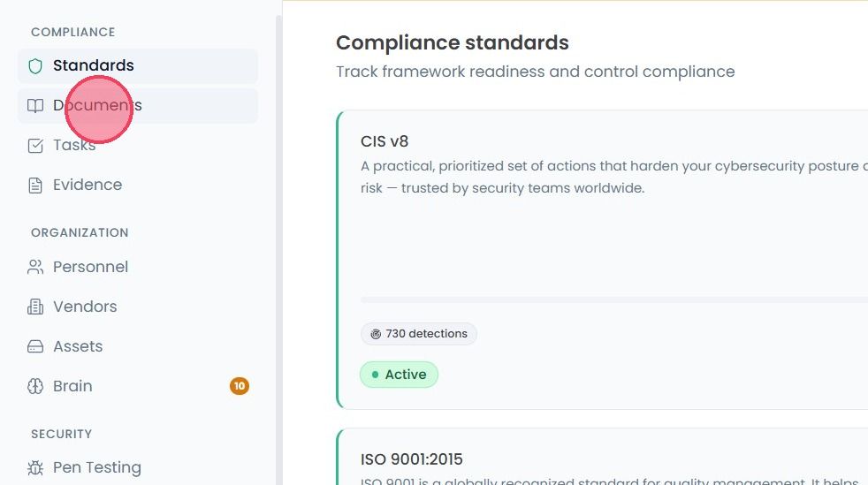This screenshot has width=868, height=485.
Task: Click the CIS v8 progress bar
Action: tap(614, 299)
